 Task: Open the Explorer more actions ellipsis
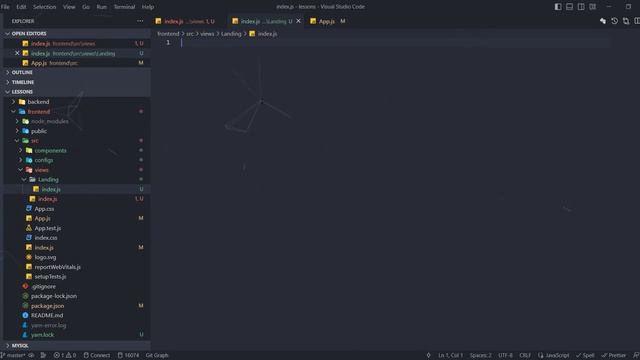click(140, 21)
